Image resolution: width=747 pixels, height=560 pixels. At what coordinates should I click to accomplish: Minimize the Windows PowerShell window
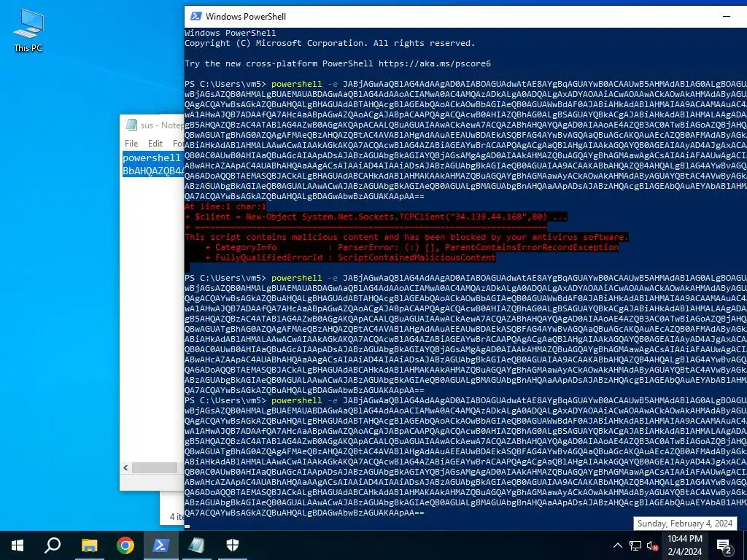pyautogui.click(x=727, y=16)
